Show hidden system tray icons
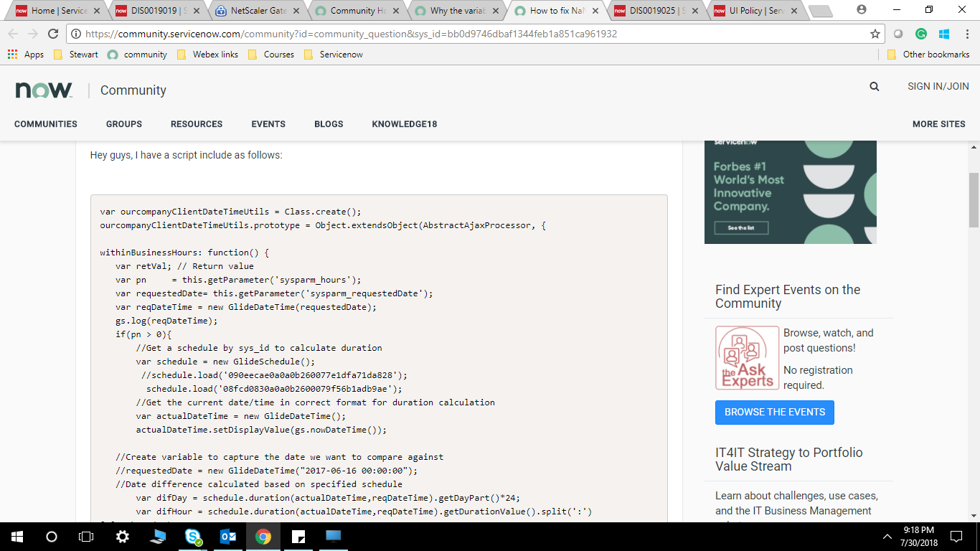 click(x=887, y=536)
